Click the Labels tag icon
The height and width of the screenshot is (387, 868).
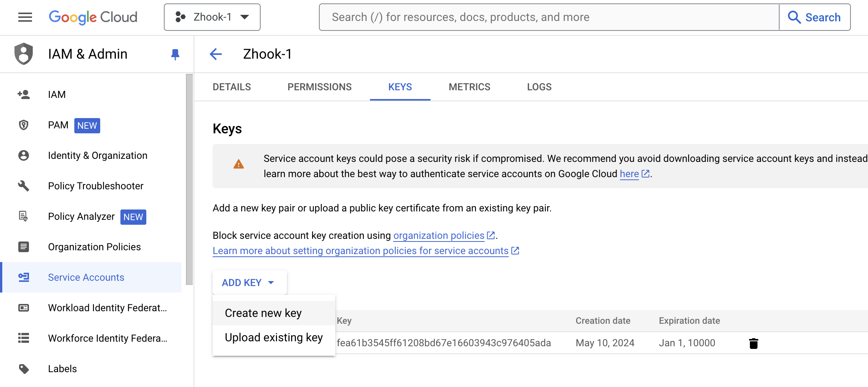[x=24, y=369]
